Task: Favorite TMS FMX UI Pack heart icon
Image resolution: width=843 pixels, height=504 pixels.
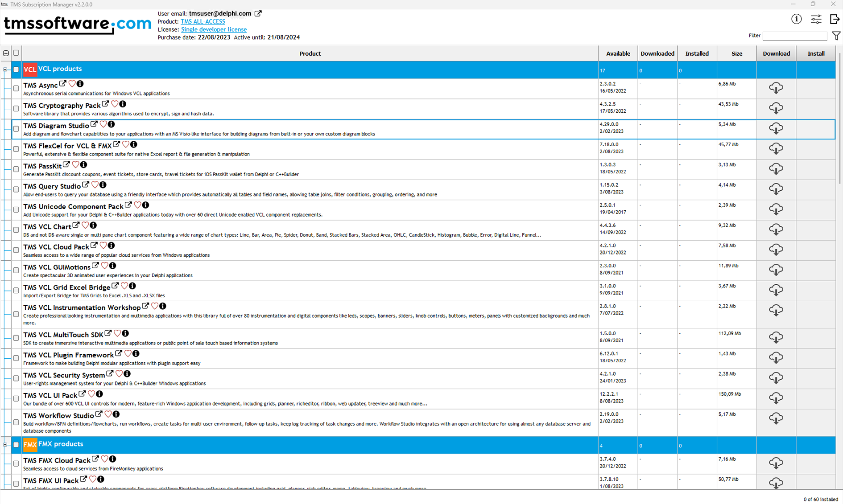Action: (x=92, y=479)
